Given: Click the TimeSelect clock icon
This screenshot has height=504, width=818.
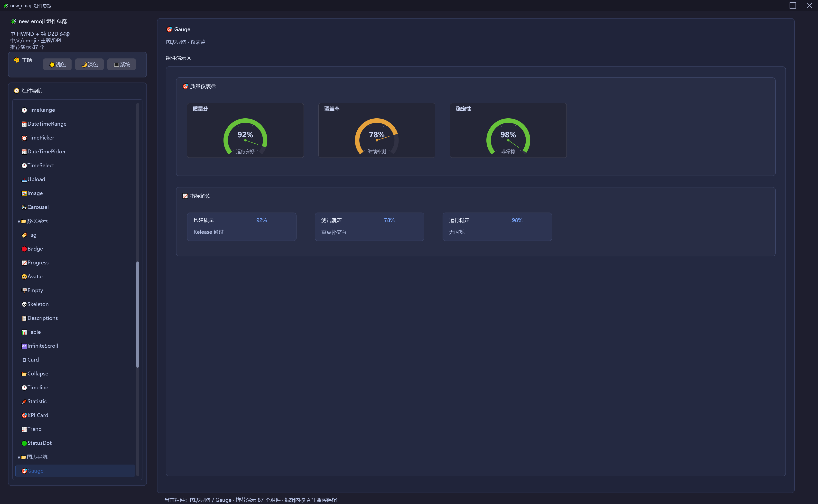Looking at the screenshot, I should click(x=24, y=166).
